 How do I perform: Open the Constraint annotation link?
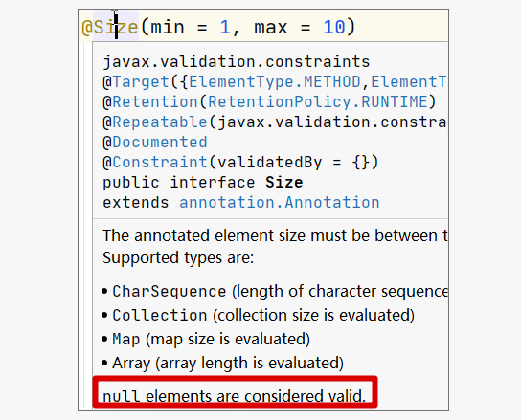click(160, 162)
